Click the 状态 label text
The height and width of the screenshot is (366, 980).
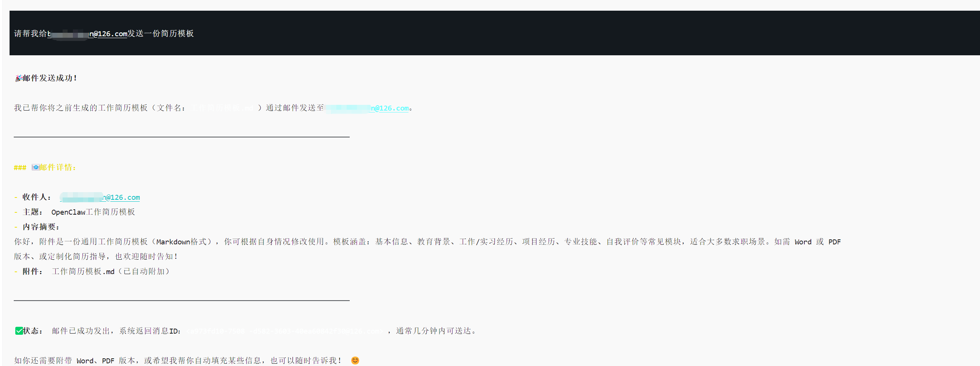(x=32, y=331)
